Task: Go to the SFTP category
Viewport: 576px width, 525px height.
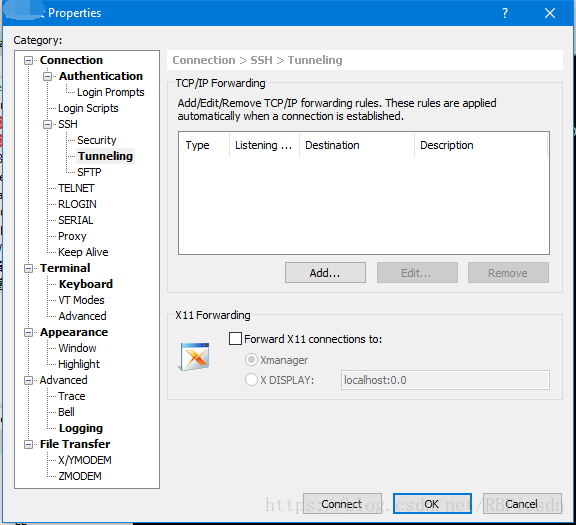Action: pyautogui.click(x=89, y=172)
